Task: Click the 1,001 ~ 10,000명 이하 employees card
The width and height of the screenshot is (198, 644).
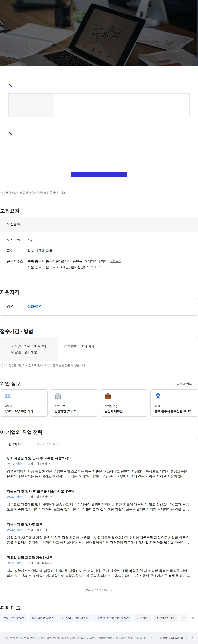Action: coord(24,403)
